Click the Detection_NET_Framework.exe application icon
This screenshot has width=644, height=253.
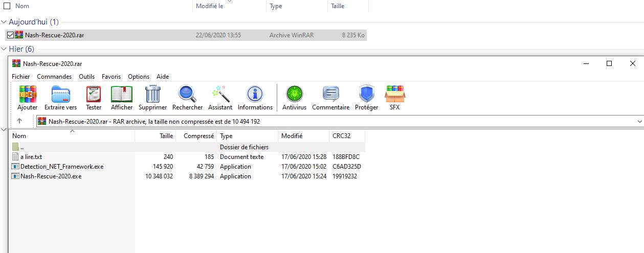click(x=15, y=167)
